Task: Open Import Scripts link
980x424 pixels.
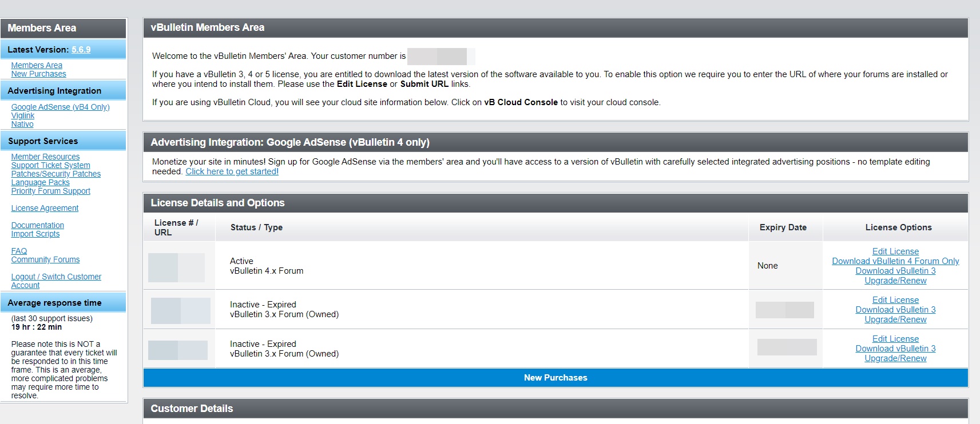Action: pos(35,234)
